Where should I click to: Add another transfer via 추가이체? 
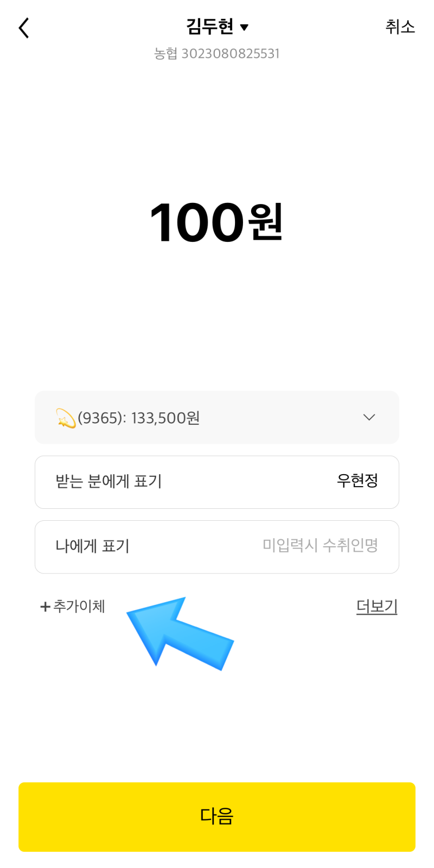[72, 606]
